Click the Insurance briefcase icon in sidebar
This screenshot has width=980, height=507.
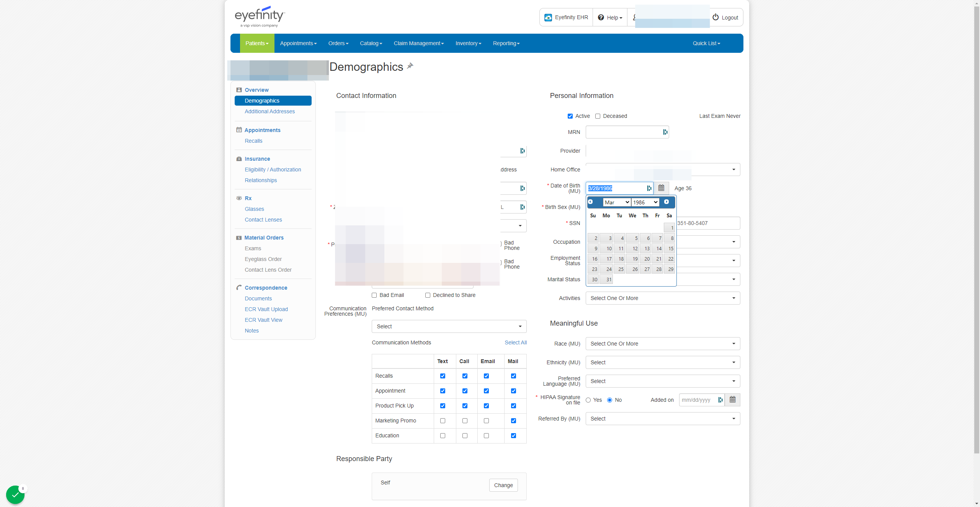click(x=239, y=158)
